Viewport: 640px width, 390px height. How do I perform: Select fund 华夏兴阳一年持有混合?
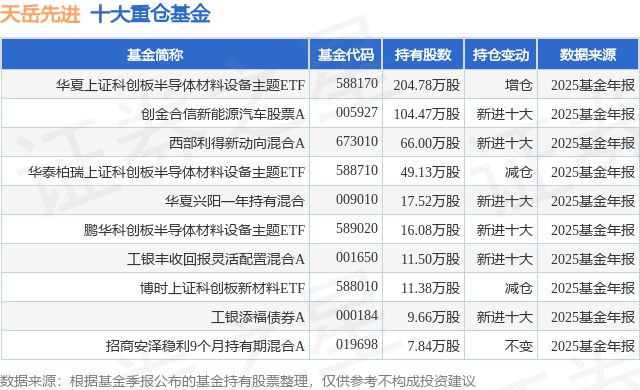[235, 201]
